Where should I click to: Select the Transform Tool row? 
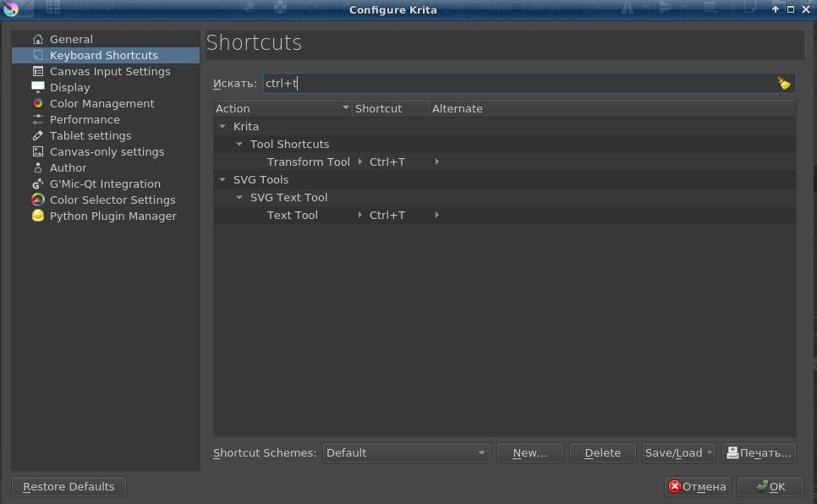point(504,162)
